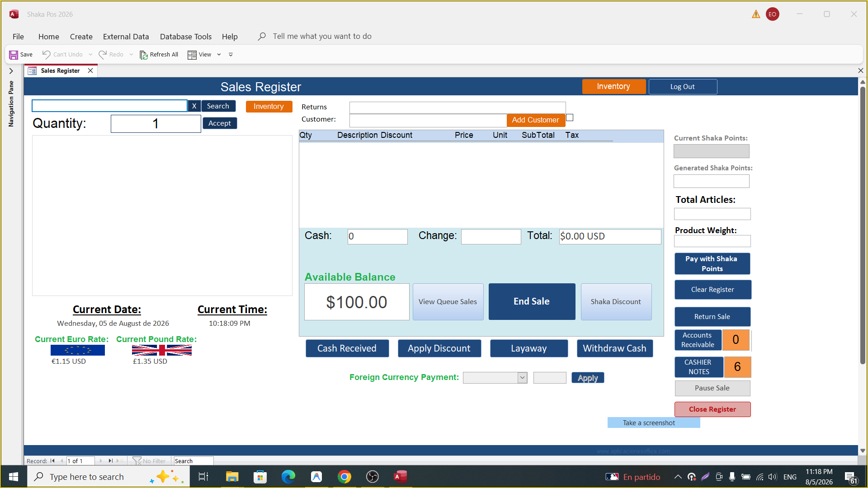Click the Withdraw Cash button
The width and height of the screenshot is (868, 488).
pos(614,348)
